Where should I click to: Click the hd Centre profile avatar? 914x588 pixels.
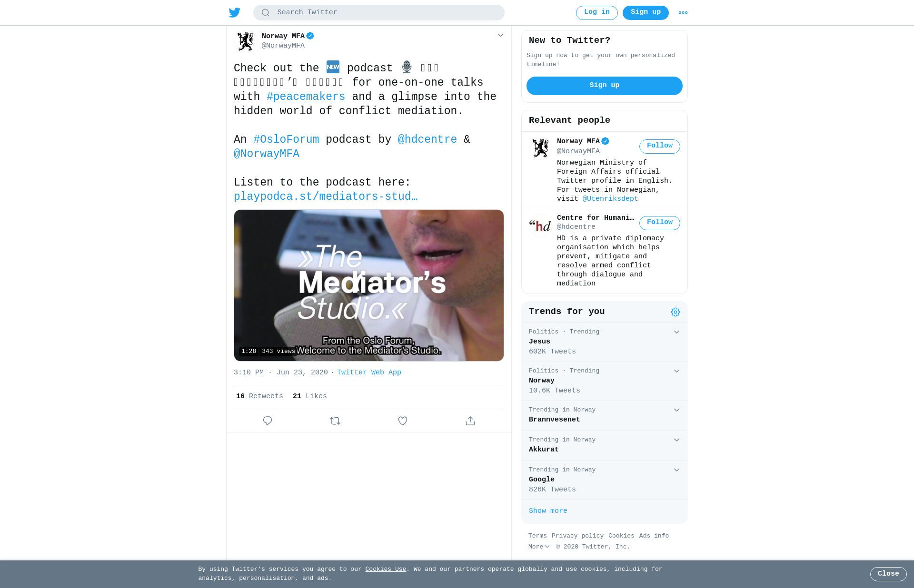tap(541, 226)
